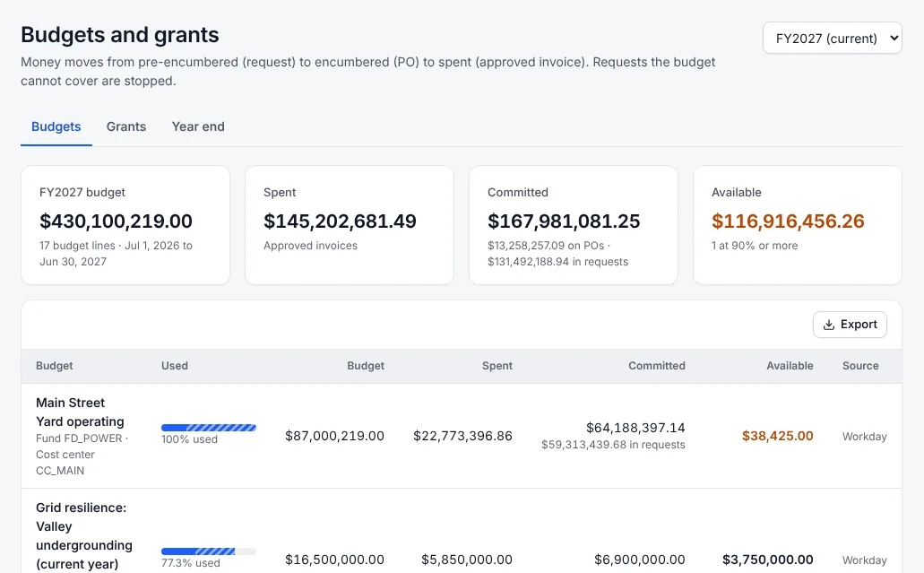Click the $16,500,000.00 budget cell
The image size is (924, 573).
tap(334, 560)
